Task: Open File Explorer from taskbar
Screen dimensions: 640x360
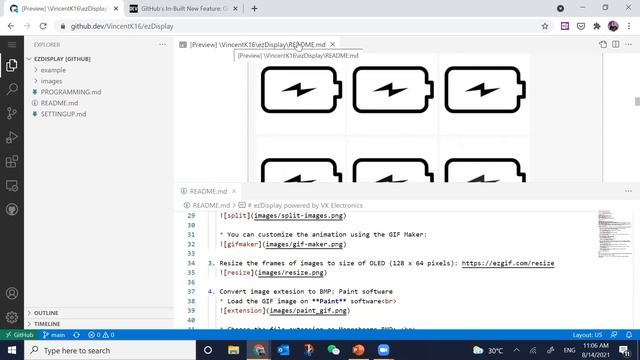Action: (233, 350)
